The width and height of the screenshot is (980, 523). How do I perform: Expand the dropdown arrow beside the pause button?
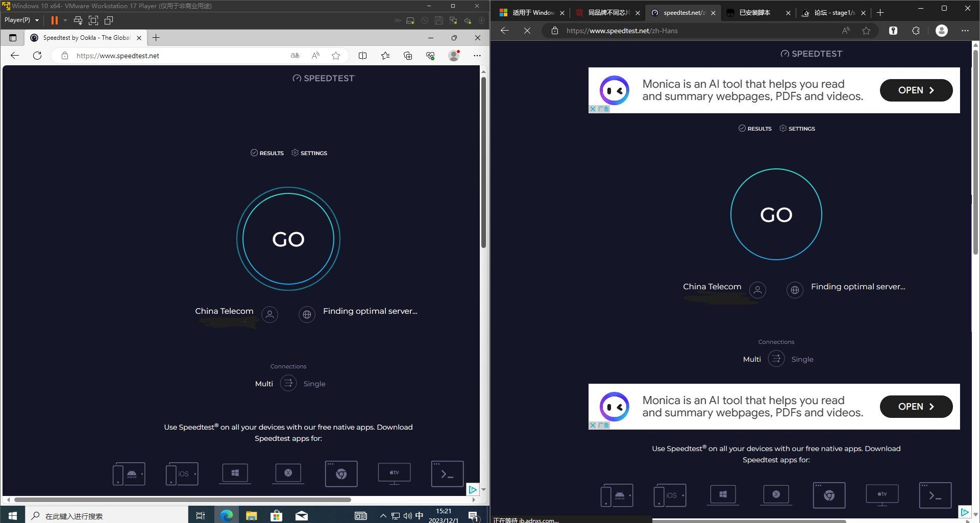coord(65,20)
